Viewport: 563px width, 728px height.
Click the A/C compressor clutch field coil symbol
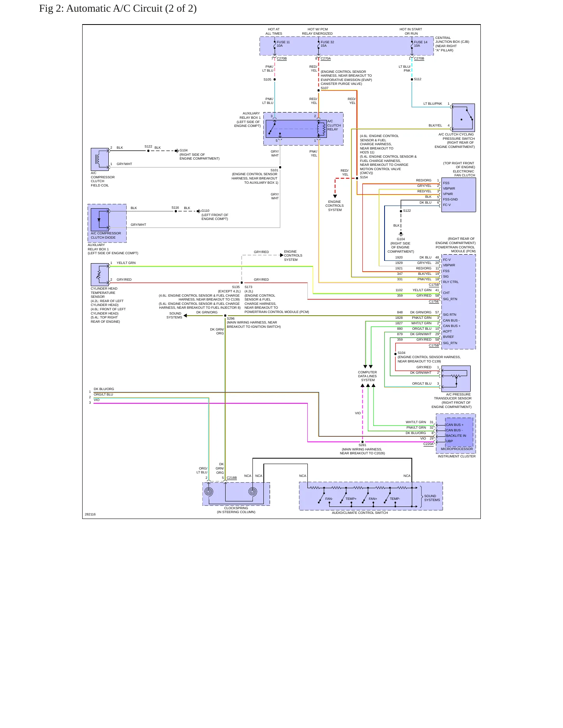click(100, 159)
